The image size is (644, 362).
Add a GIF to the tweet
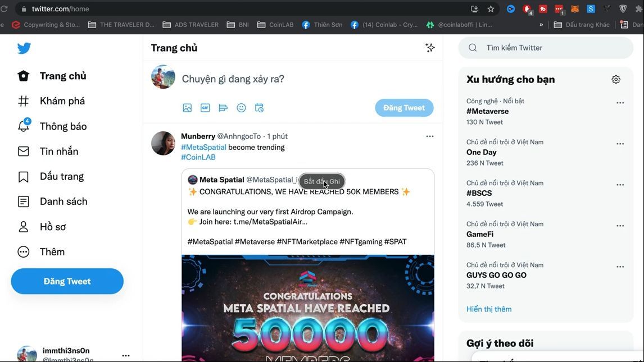pyautogui.click(x=205, y=108)
